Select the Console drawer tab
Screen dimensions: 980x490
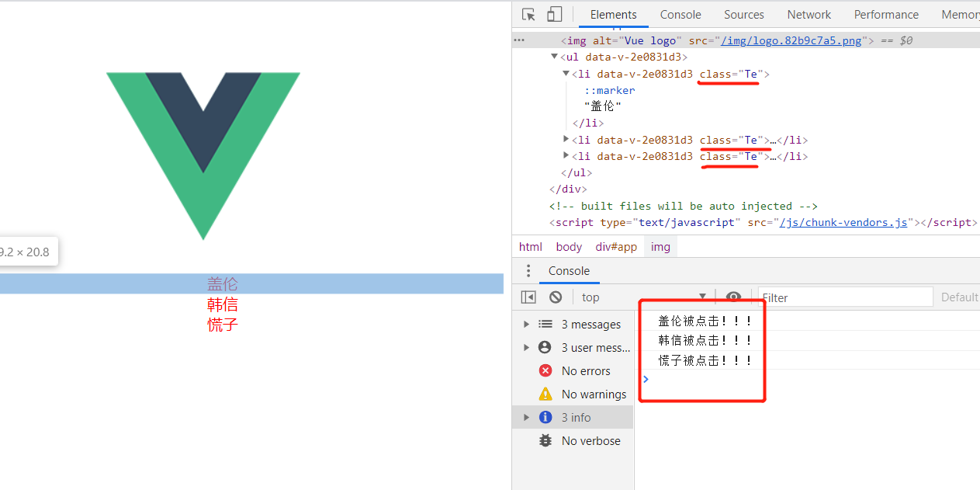pyautogui.click(x=569, y=271)
